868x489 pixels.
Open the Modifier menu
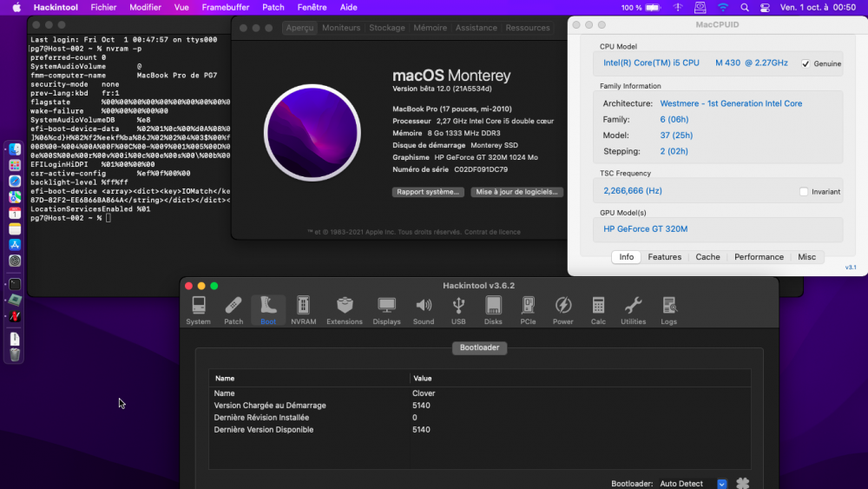tap(145, 7)
